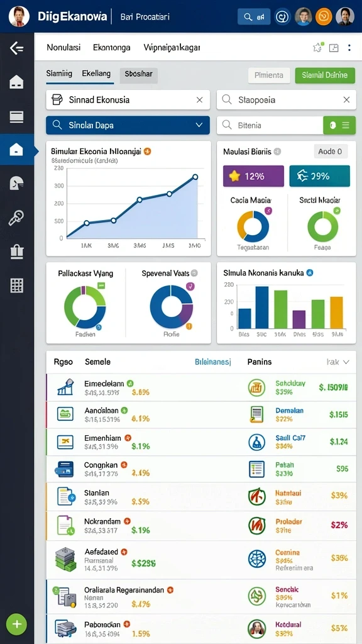
Task: Open the microphone icon in sidebar
Action: click(x=16, y=218)
